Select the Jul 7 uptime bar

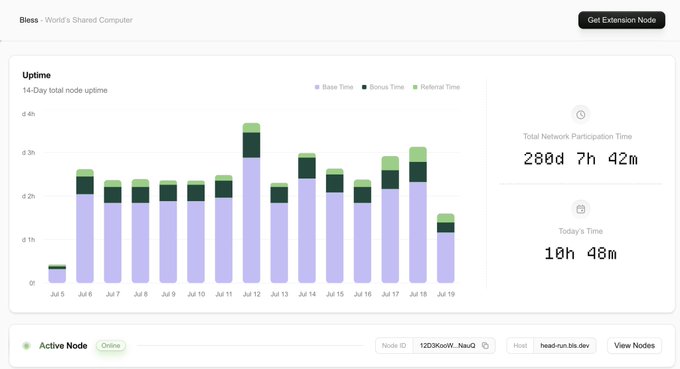(113, 232)
